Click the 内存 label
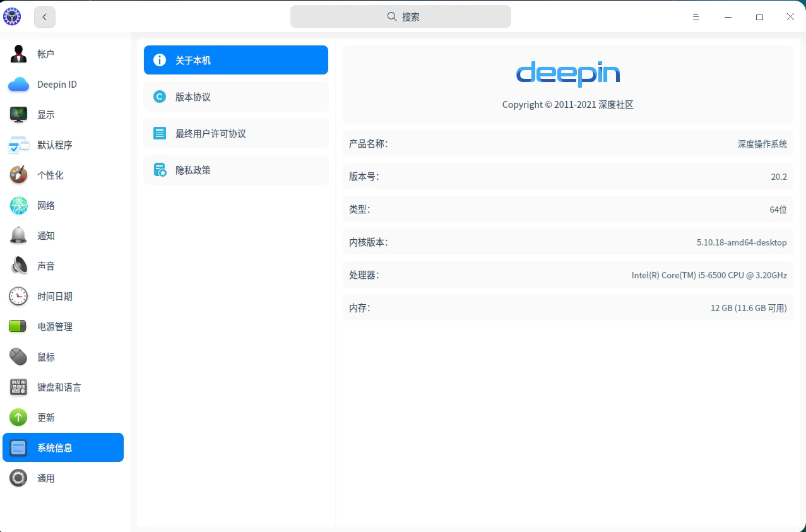 coord(360,308)
